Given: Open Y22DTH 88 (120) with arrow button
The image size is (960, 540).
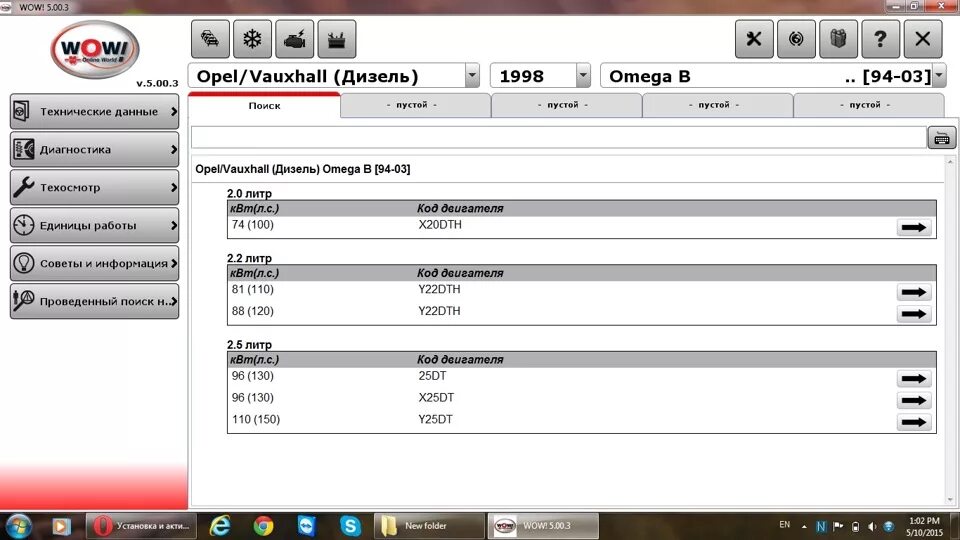Looking at the screenshot, I should coord(914,314).
